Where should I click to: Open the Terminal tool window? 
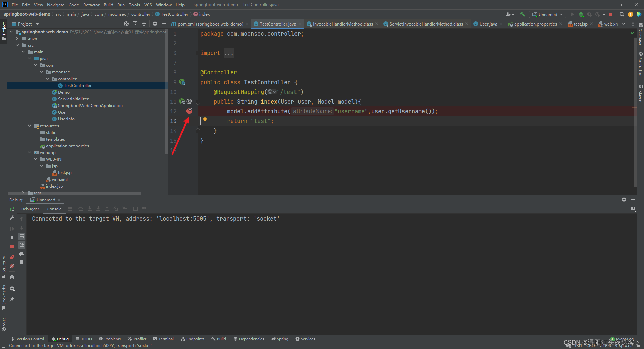click(163, 339)
